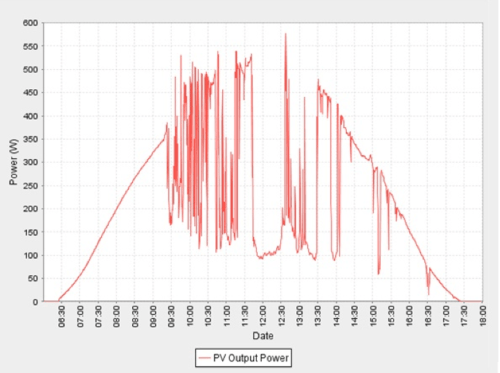Select the 500 value on power axis

pos(31,69)
